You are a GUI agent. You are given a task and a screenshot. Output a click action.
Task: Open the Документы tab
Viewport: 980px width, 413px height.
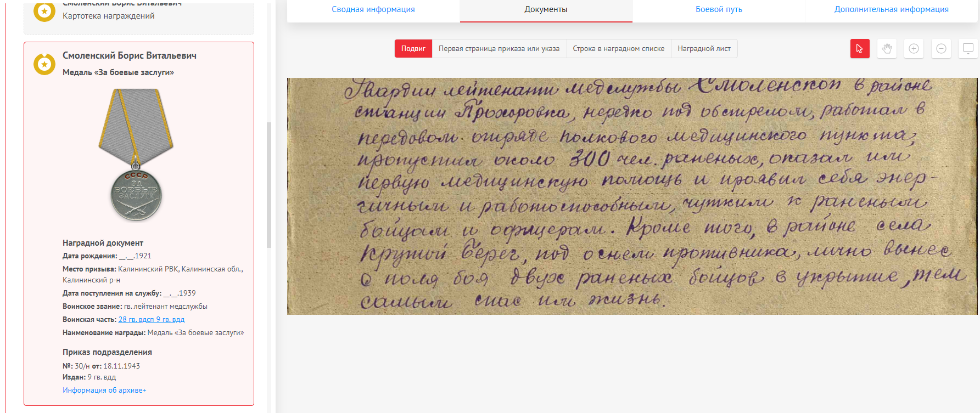click(x=546, y=9)
